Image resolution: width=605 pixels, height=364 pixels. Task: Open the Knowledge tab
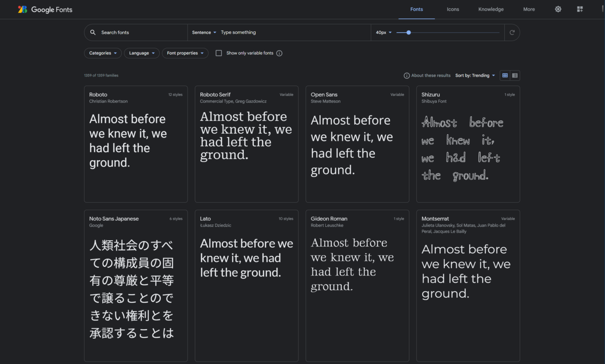491,9
